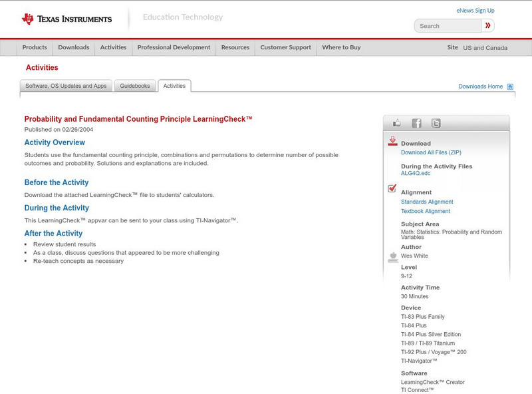Click the Level value 9-12
Viewport: 532px width, 394px height.
[406, 276]
